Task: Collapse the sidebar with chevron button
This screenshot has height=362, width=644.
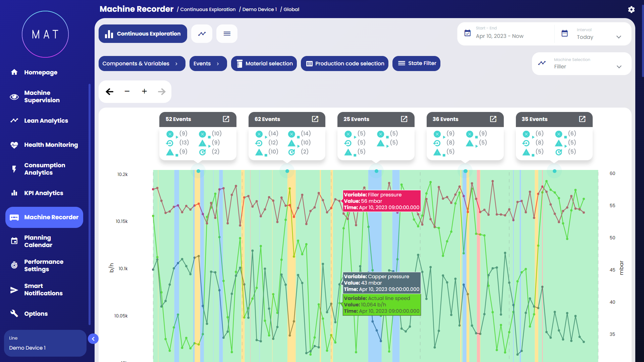Action: click(93, 339)
